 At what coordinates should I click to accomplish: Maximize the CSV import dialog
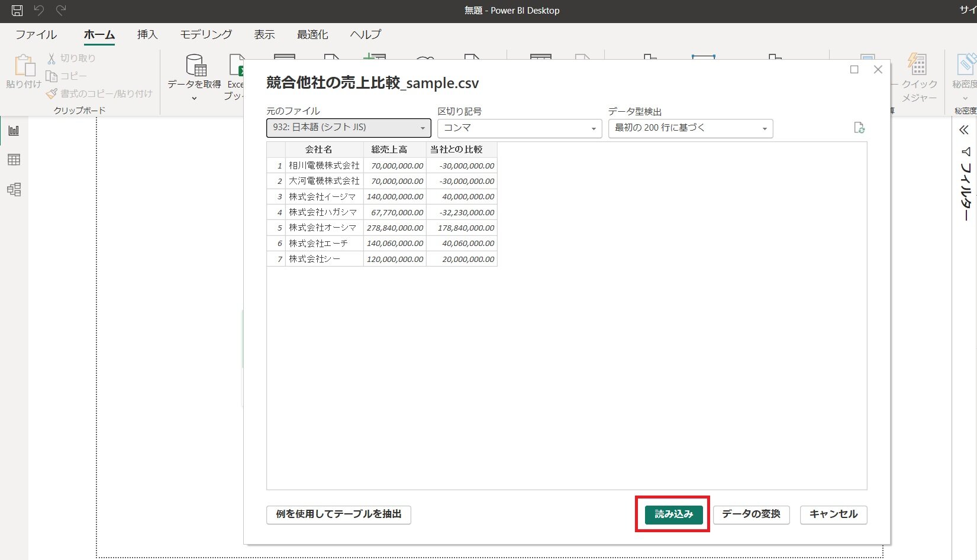(854, 70)
